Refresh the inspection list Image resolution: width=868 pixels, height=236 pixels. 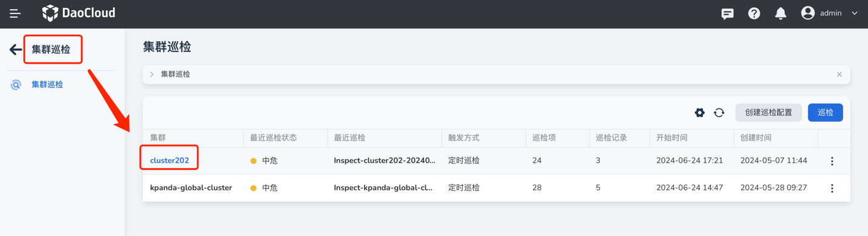click(719, 113)
